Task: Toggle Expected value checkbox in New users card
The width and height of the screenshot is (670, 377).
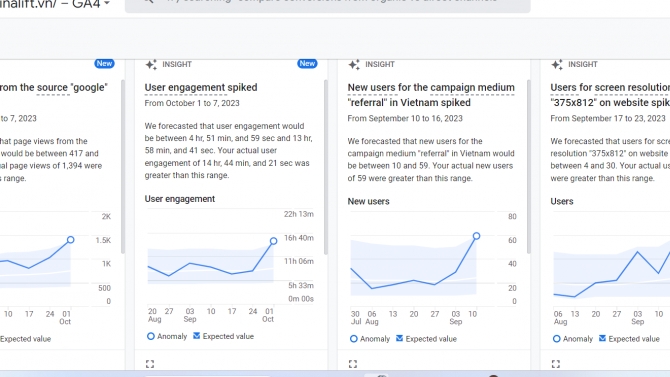Action: [x=400, y=339]
